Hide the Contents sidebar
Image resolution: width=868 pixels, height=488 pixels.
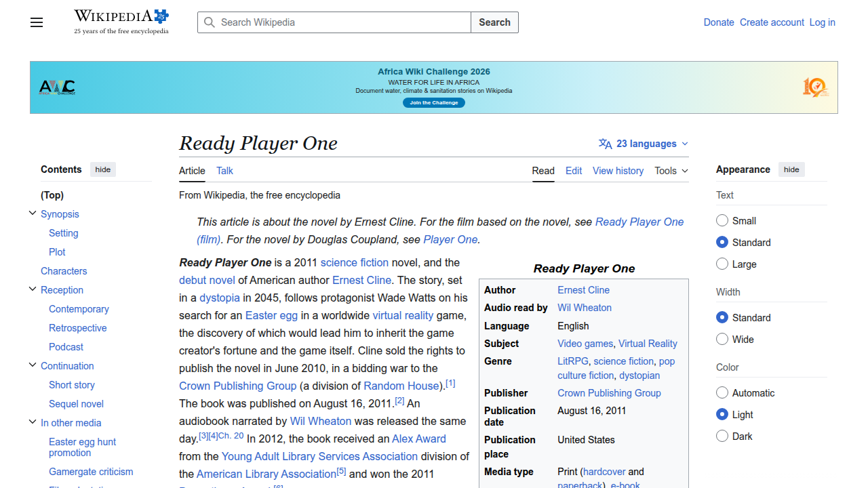pyautogui.click(x=103, y=169)
